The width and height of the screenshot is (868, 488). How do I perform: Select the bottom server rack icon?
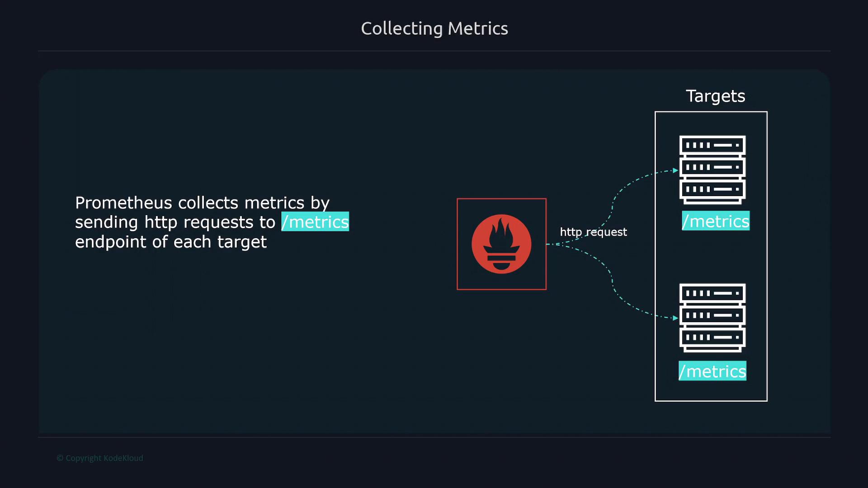point(712,318)
